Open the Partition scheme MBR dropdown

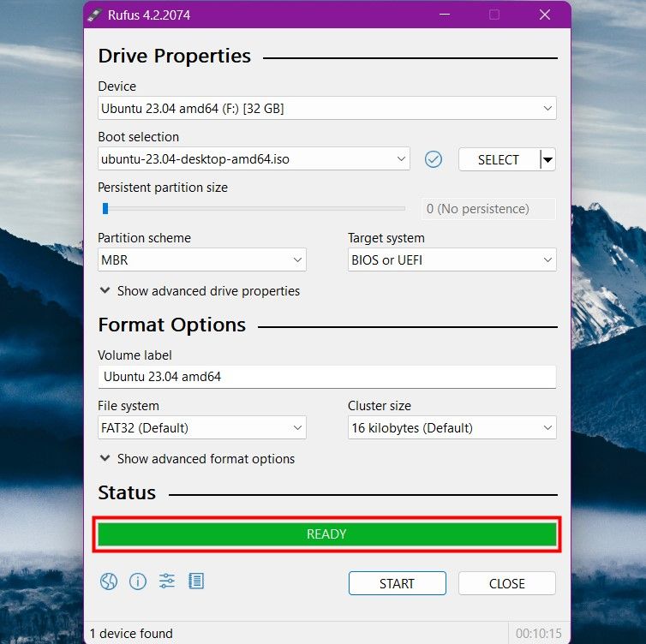202,260
